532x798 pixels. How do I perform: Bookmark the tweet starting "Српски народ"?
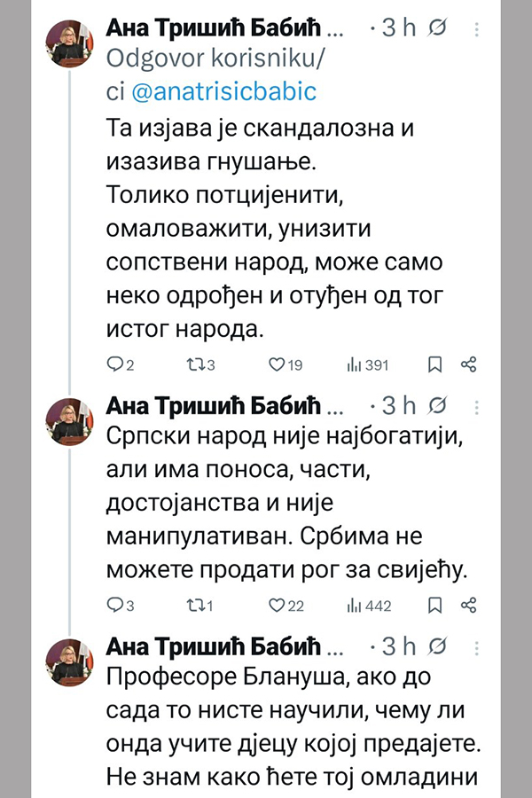click(434, 606)
